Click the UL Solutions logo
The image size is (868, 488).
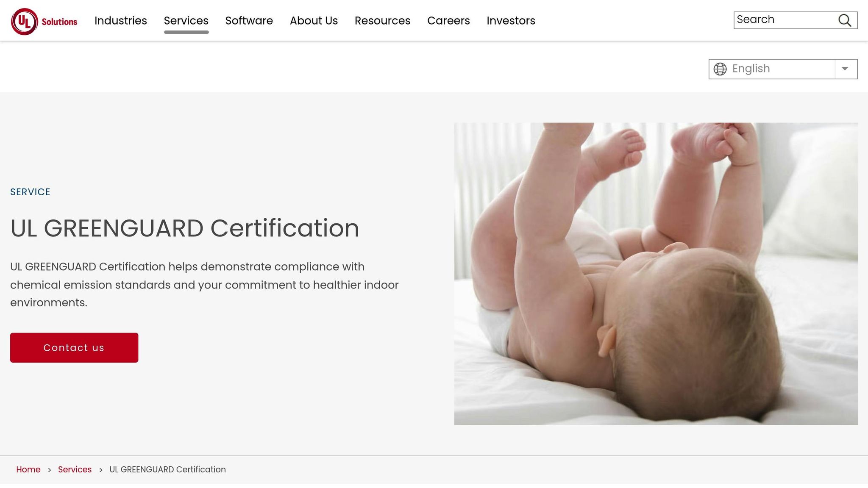44,21
